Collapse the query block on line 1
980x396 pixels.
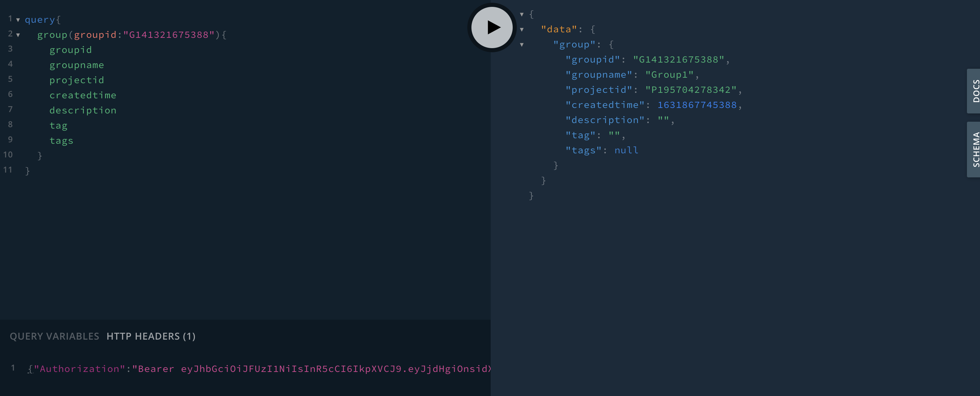tap(18, 20)
